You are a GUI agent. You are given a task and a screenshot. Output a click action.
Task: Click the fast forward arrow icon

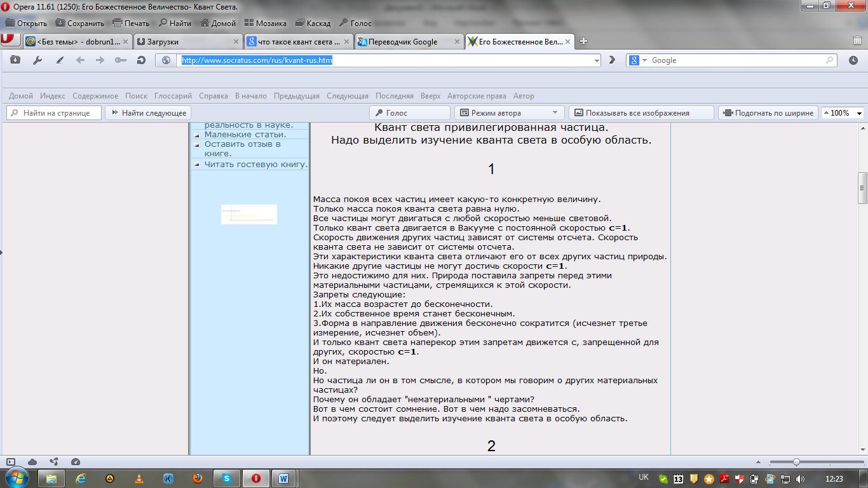(613, 60)
